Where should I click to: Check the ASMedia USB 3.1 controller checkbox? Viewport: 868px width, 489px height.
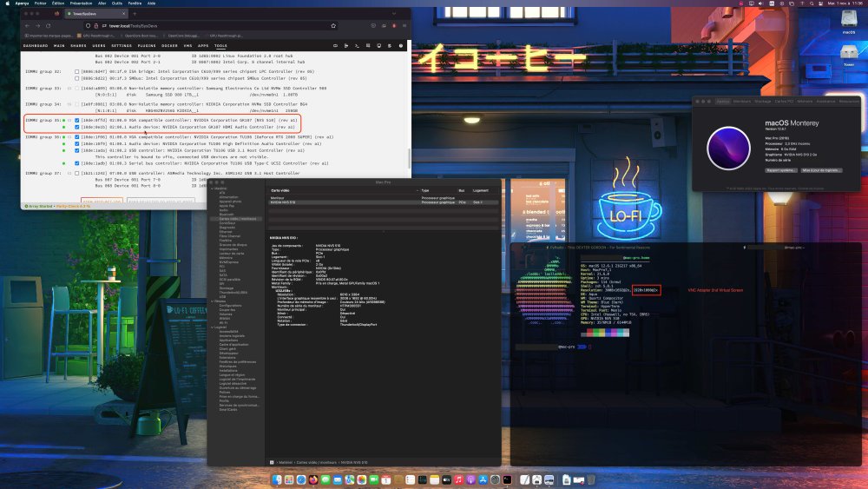[x=77, y=174]
